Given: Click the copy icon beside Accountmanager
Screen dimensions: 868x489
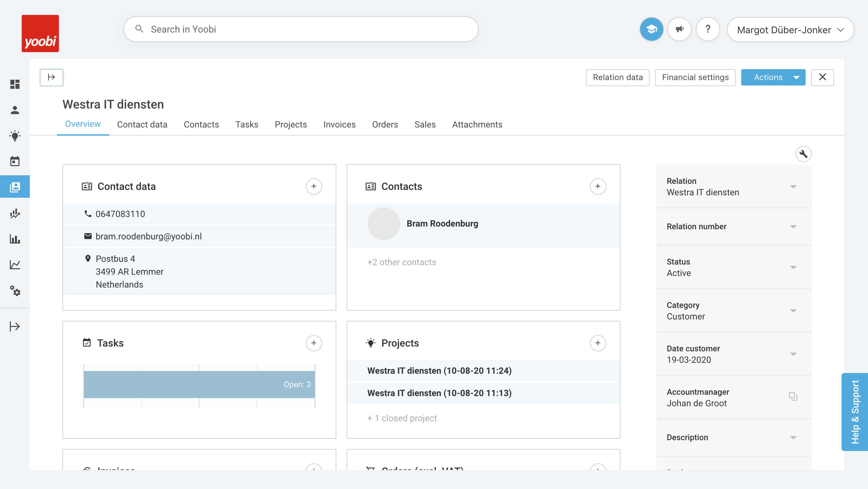Looking at the screenshot, I should click(x=793, y=396).
